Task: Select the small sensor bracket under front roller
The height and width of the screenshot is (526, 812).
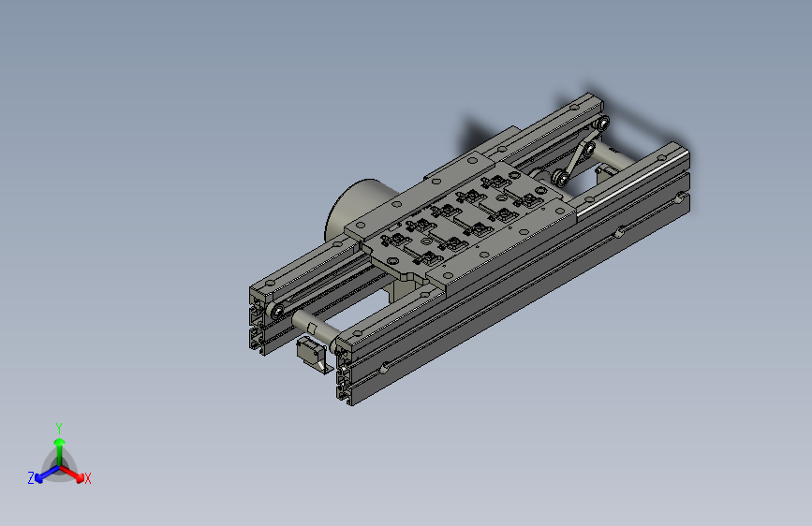Action: [x=312, y=354]
